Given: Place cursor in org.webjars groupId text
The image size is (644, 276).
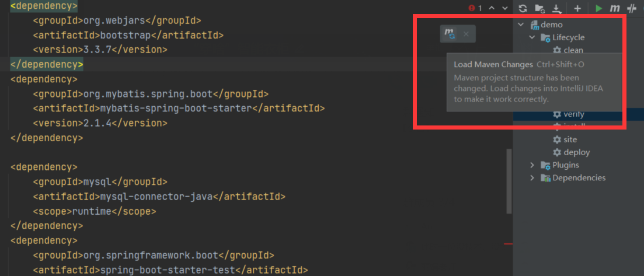Looking at the screenshot, I should (114, 20).
